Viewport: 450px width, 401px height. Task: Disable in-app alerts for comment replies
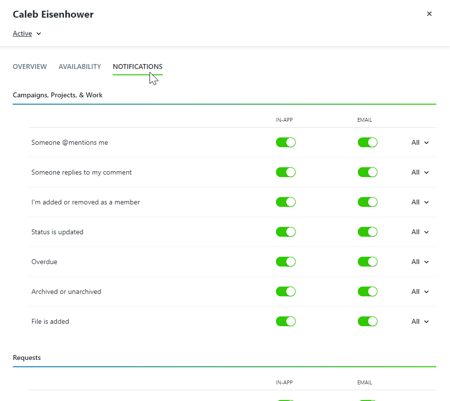[x=286, y=172]
